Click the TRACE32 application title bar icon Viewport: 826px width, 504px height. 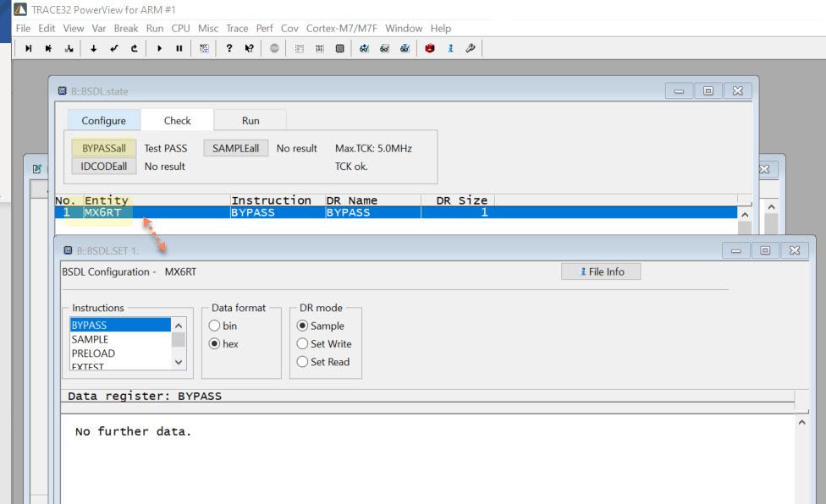point(20,9)
